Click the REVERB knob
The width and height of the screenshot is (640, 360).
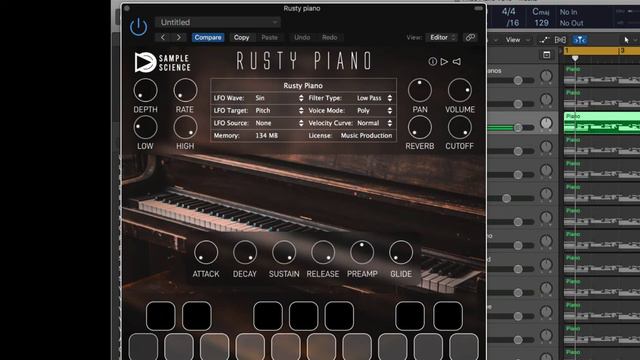click(420, 127)
